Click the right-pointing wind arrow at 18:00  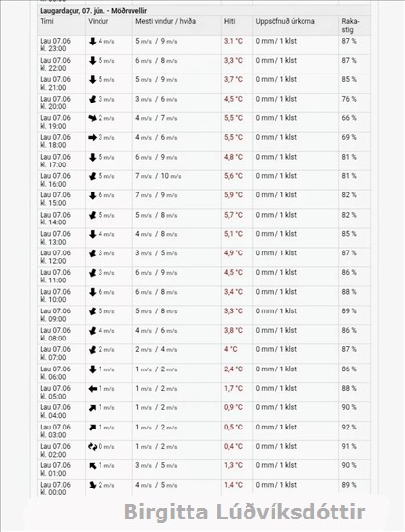pos(92,137)
